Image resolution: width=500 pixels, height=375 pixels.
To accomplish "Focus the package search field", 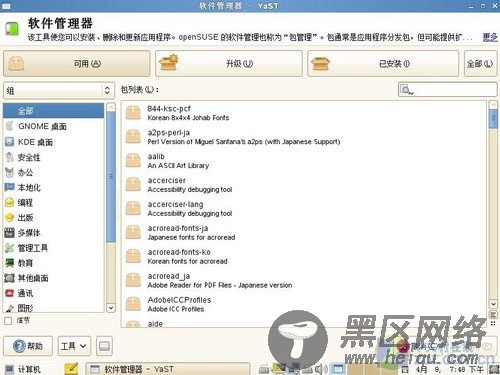I will pos(448,90).
